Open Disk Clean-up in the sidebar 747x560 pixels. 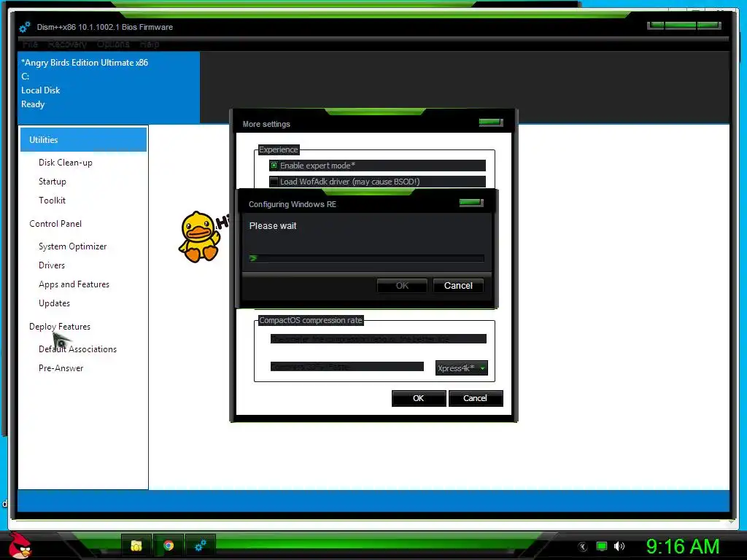(x=65, y=163)
